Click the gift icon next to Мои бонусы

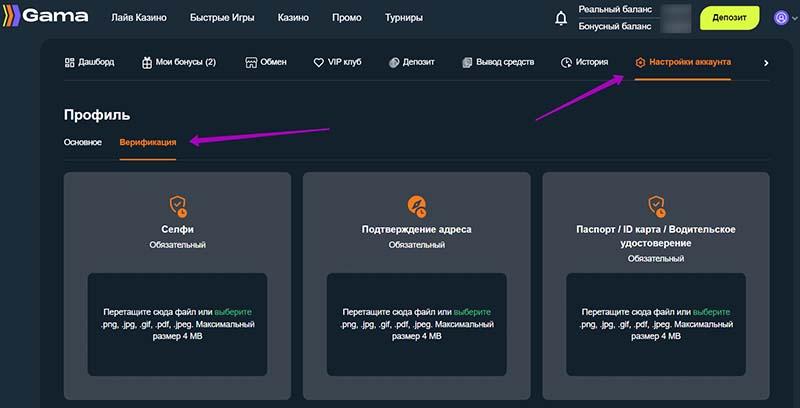[147, 63]
